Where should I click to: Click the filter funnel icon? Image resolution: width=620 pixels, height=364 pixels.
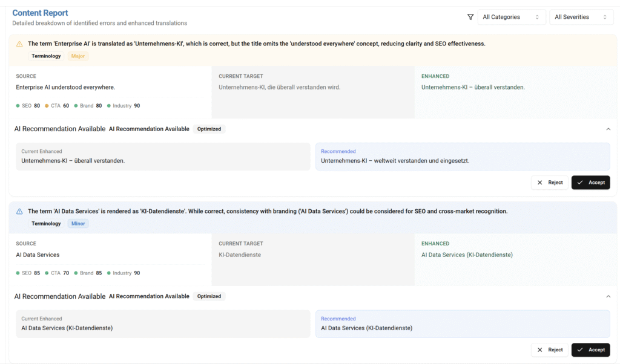(x=470, y=17)
